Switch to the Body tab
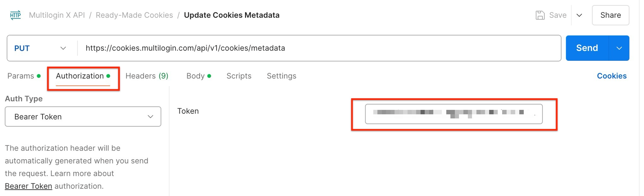Viewport: 644px width, 196px height. click(x=195, y=76)
